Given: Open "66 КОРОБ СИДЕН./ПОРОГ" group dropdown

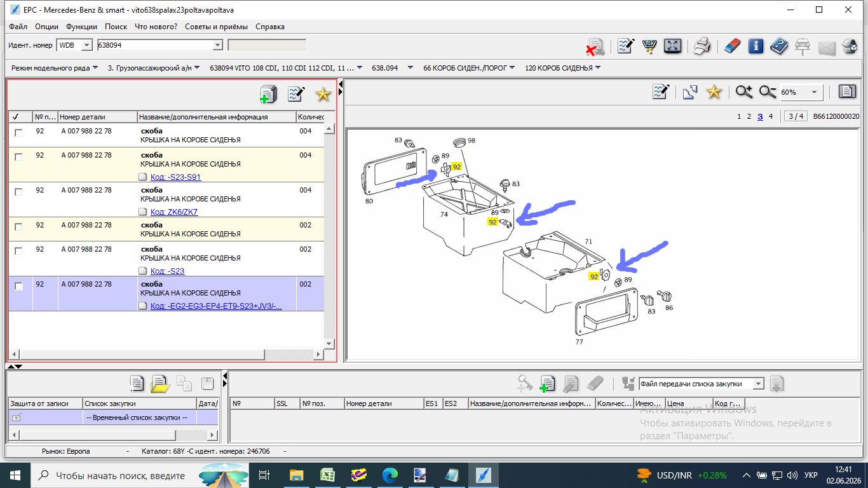Looking at the screenshot, I should click(x=470, y=67).
